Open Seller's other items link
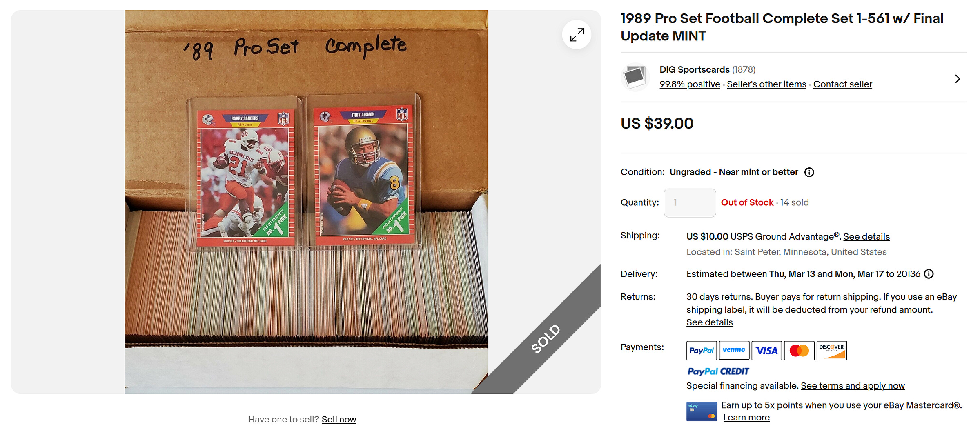The width and height of the screenshot is (980, 429). (x=766, y=84)
